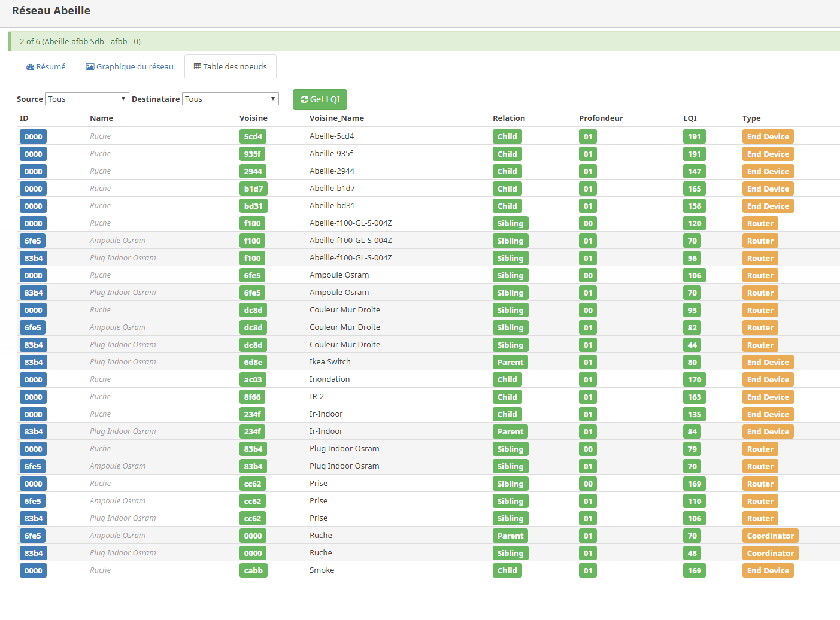Viewport: 840px width, 620px height.
Task: Open the Résumé tab
Action: (46, 66)
